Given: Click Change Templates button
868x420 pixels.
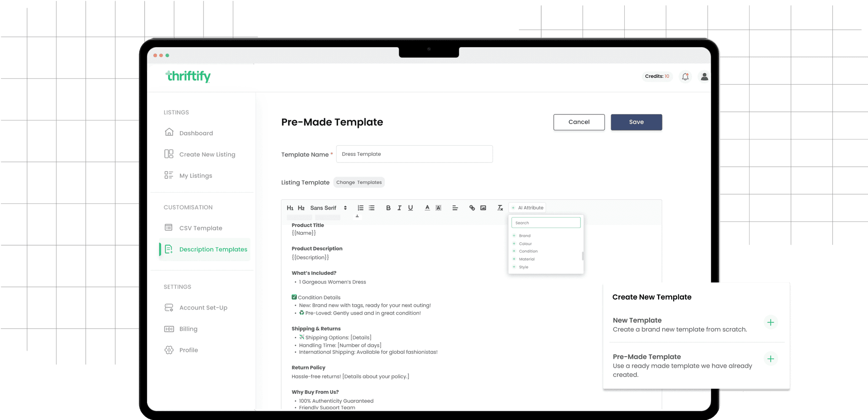Looking at the screenshot, I should [x=359, y=182].
